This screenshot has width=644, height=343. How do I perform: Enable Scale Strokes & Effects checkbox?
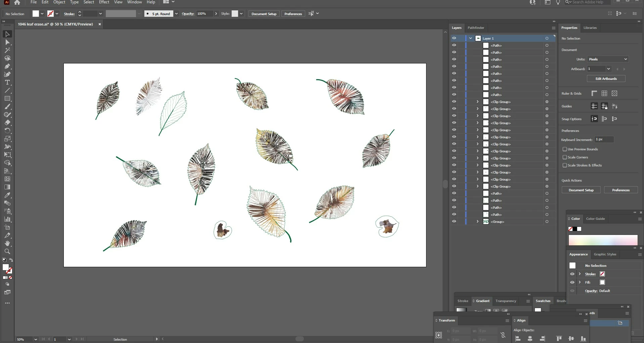click(x=565, y=165)
